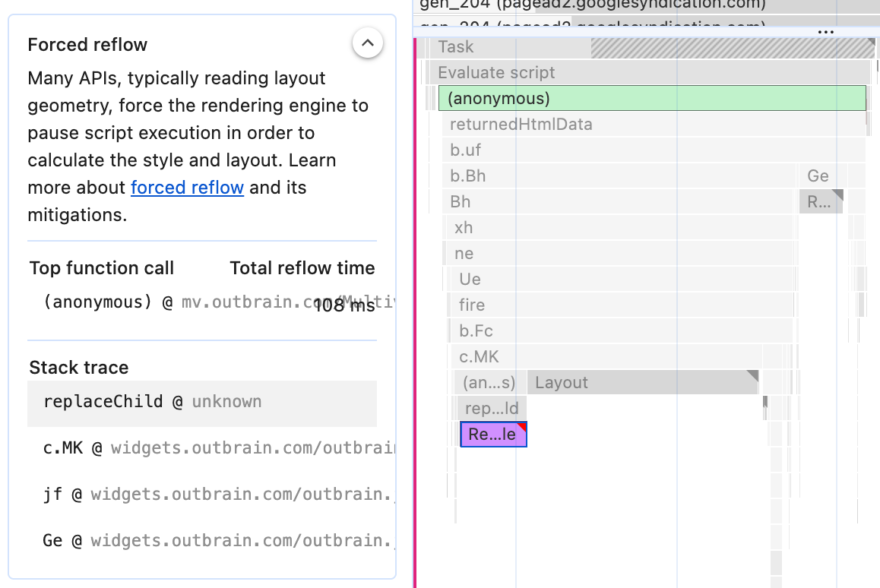Open the flame chart overflow menu (three dots)
This screenshot has width=880, height=588.
coord(825,32)
